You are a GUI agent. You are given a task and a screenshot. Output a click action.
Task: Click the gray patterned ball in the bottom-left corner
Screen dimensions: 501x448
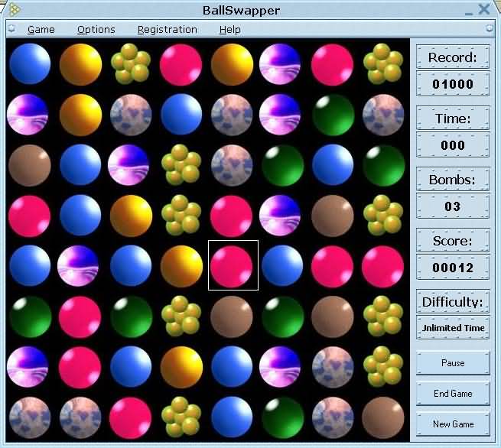30,417
